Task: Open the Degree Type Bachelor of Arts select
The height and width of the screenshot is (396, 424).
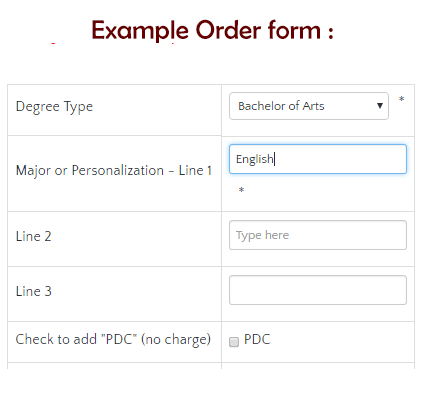Action: point(309,106)
